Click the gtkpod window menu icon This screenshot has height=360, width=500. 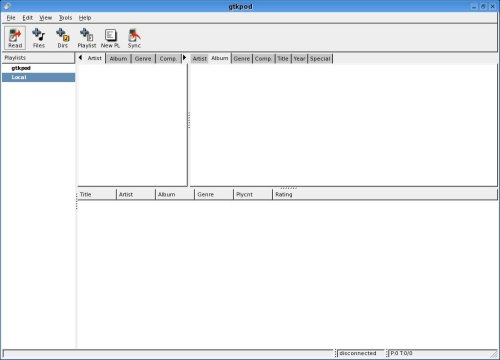7,6
